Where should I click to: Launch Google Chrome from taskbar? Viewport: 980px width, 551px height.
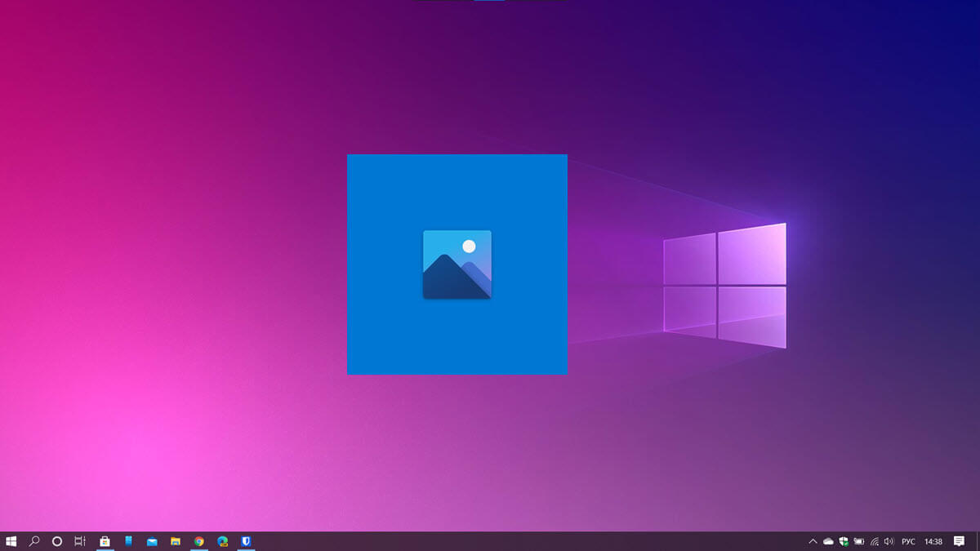pyautogui.click(x=199, y=541)
